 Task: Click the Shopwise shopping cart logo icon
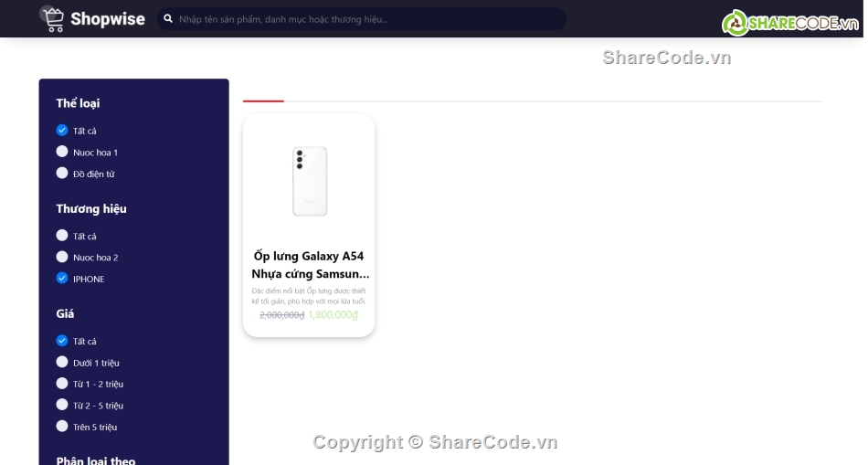tap(53, 19)
